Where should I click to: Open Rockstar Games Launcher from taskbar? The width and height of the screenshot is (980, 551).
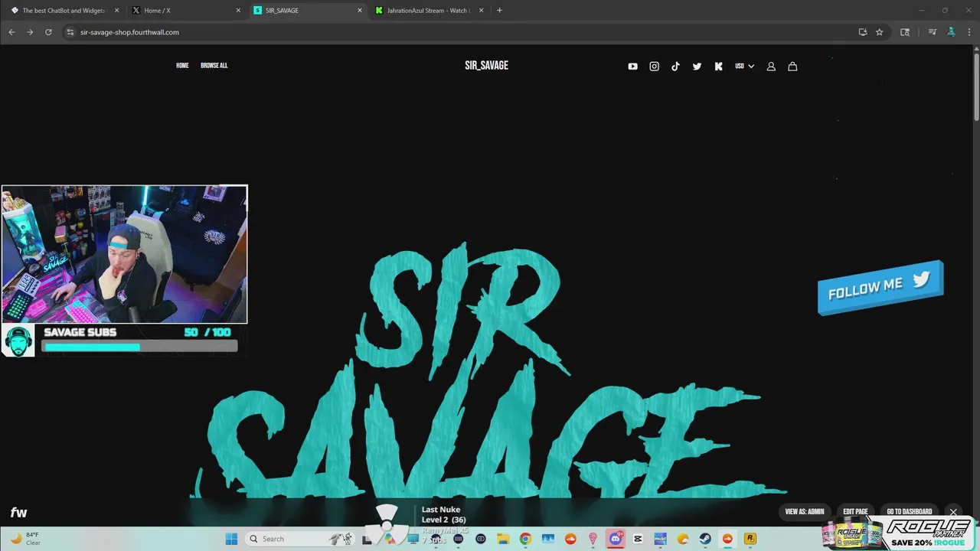(x=750, y=539)
